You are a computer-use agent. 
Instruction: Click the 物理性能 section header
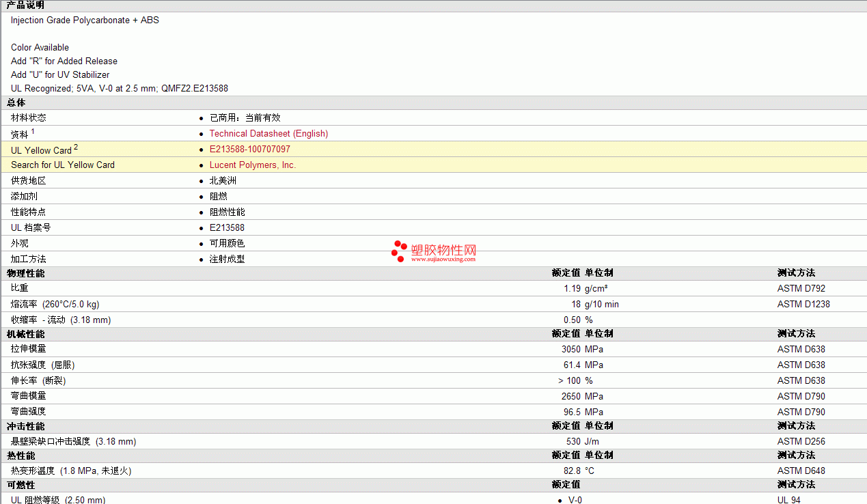(26, 274)
